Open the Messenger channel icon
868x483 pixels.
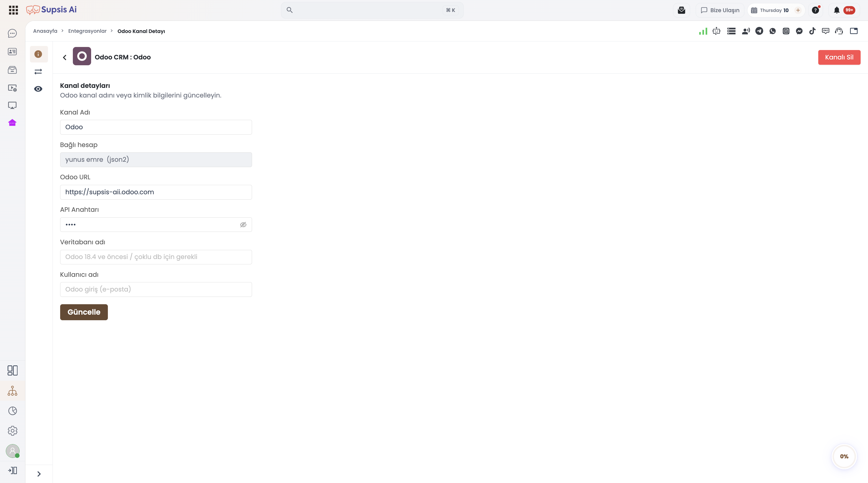coord(799,31)
